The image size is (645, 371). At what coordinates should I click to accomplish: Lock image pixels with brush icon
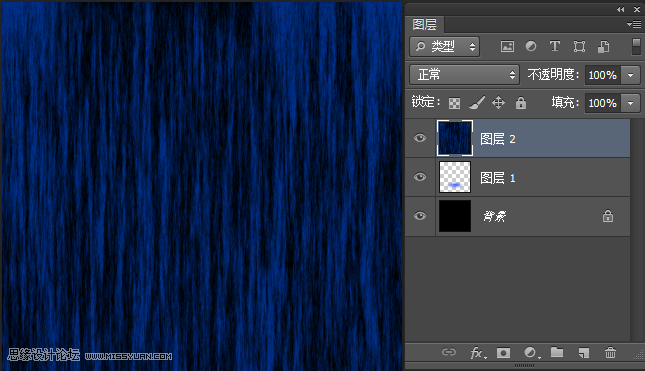[x=477, y=102]
